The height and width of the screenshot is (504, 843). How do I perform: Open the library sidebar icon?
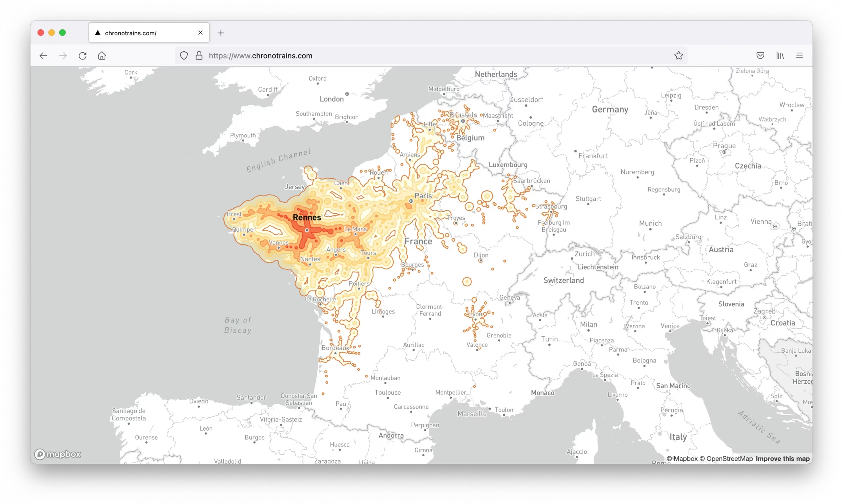point(780,56)
